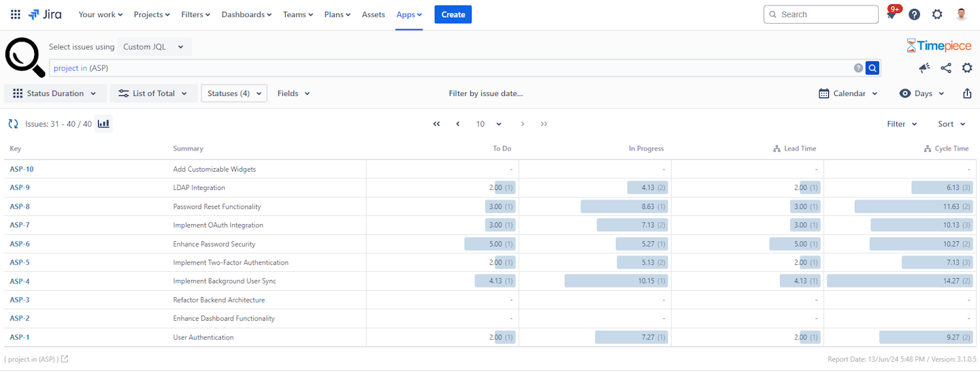Click the large magnifier search icon
The image size is (980, 372).
(24, 57)
